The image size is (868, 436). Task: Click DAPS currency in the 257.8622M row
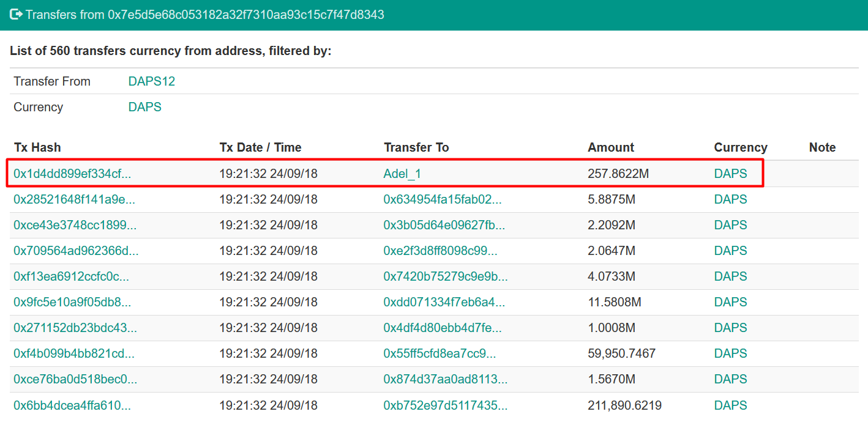[x=731, y=174]
